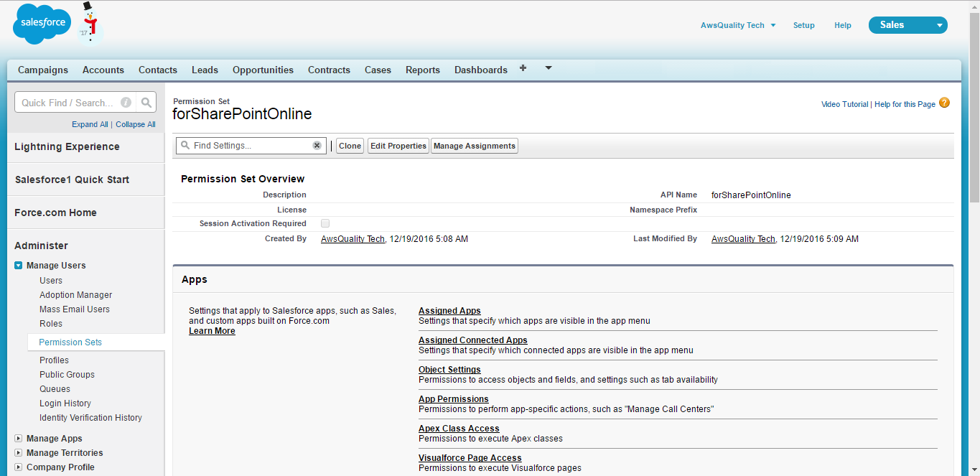Select Profiles in the sidebar

[54, 360]
